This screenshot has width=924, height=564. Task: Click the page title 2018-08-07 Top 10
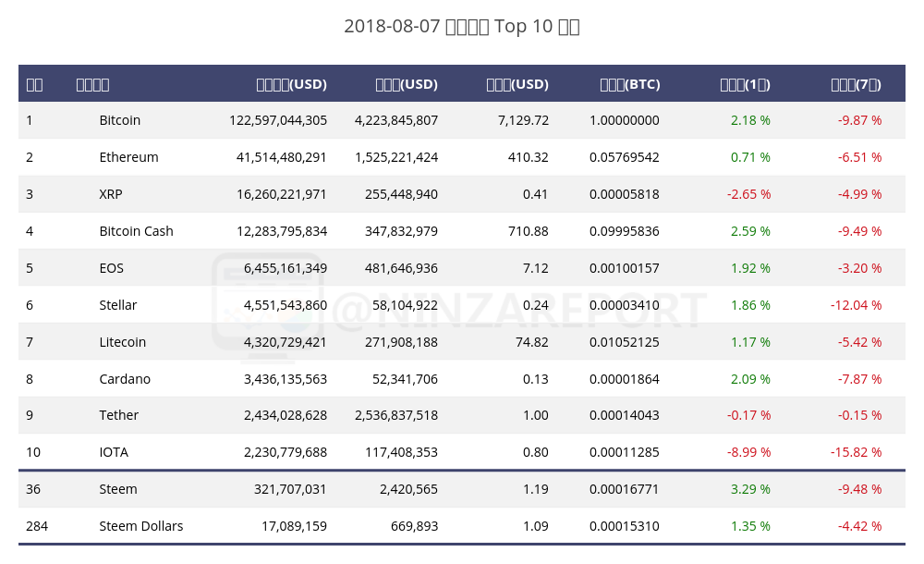coord(461,27)
